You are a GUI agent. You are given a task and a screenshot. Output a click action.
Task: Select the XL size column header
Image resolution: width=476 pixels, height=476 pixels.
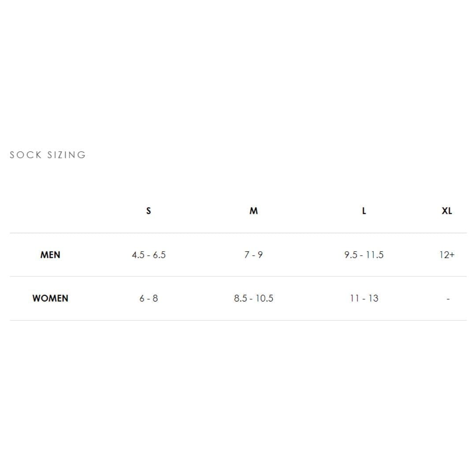[x=447, y=211]
